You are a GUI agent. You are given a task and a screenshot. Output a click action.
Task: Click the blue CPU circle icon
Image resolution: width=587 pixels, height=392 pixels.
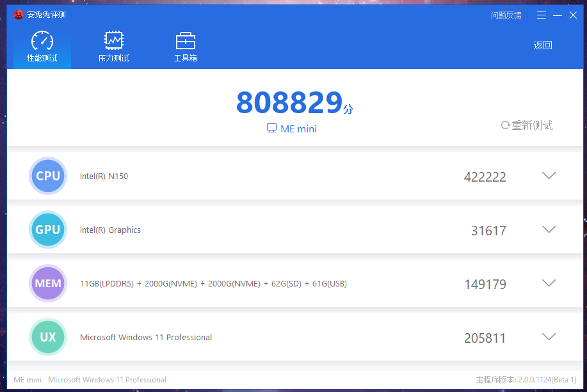coord(48,176)
